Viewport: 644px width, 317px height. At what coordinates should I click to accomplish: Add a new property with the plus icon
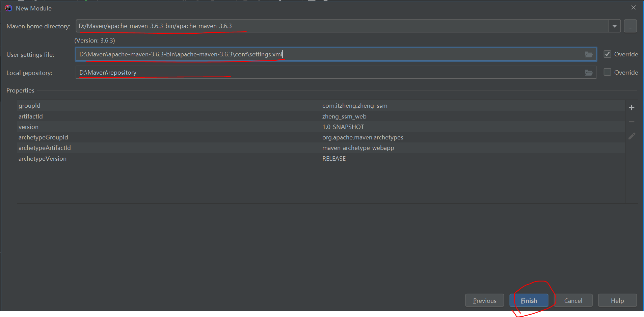pos(632,108)
